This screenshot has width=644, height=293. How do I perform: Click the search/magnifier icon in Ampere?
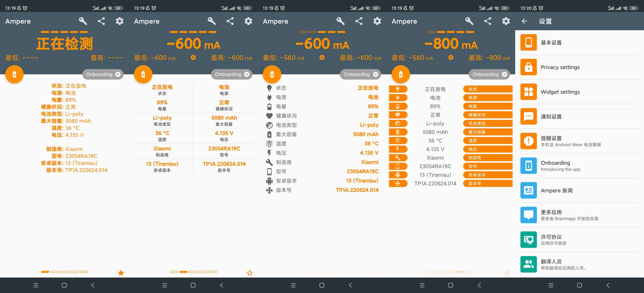pyautogui.click(x=83, y=21)
